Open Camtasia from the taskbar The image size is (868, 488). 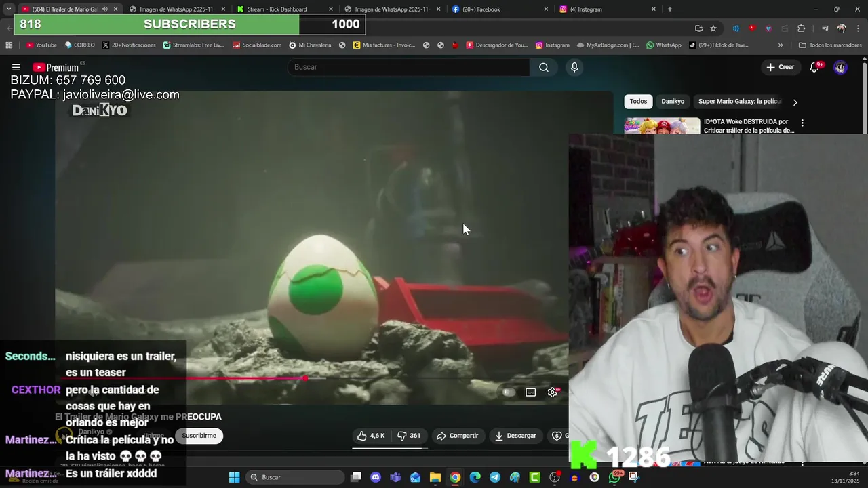pyautogui.click(x=534, y=477)
